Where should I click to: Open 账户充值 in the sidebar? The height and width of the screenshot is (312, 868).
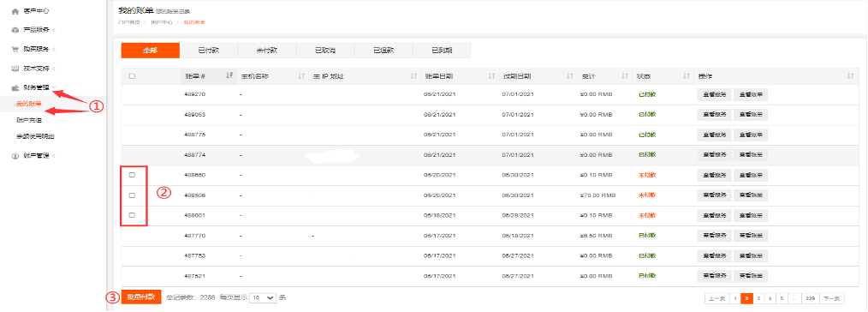click(x=29, y=119)
